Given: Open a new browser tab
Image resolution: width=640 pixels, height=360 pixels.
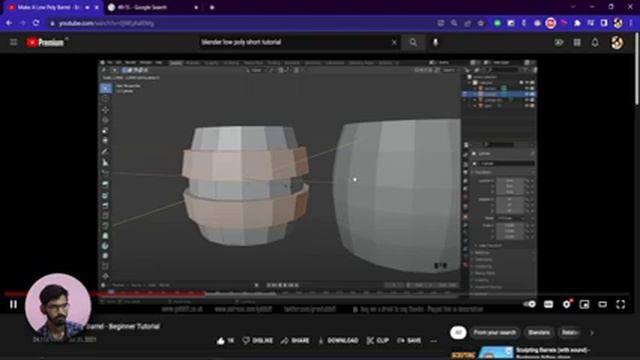Looking at the screenshot, I should (212, 7).
